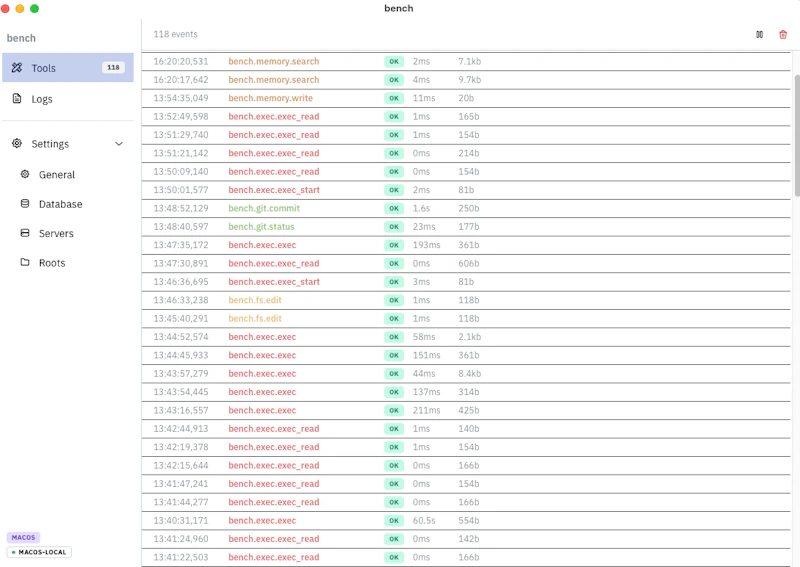The image size is (800, 567).
Task: Select exec_read event at 13:42:44,913
Action: (466, 429)
